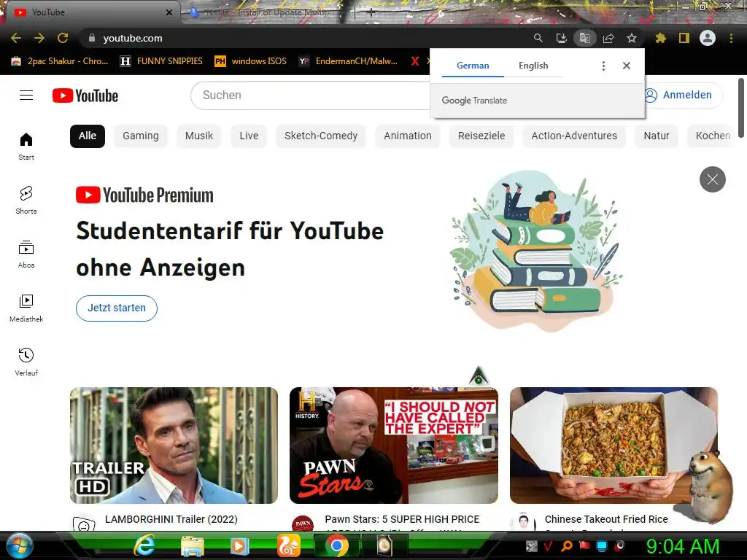The image size is (747, 560).
Task: Open the 2pac Shakur bookmark
Action: pos(60,61)
